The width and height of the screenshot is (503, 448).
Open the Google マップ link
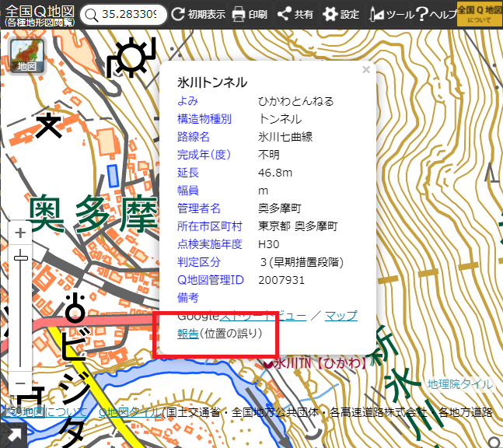341,316
